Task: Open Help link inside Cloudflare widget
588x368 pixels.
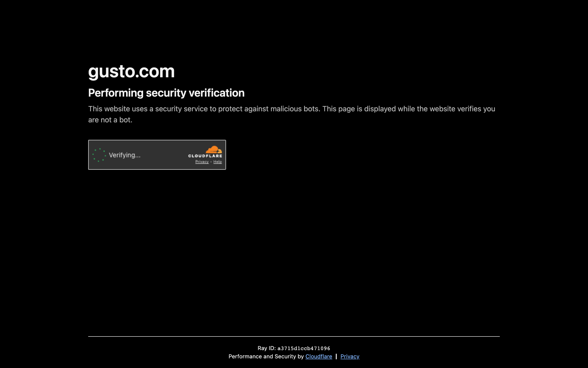Action: click(218, 162)
